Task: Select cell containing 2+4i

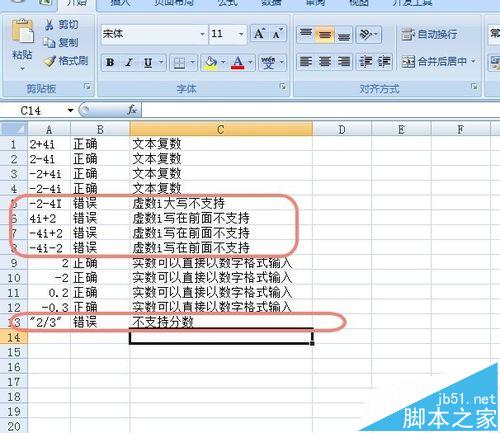Action: (49, 144)
